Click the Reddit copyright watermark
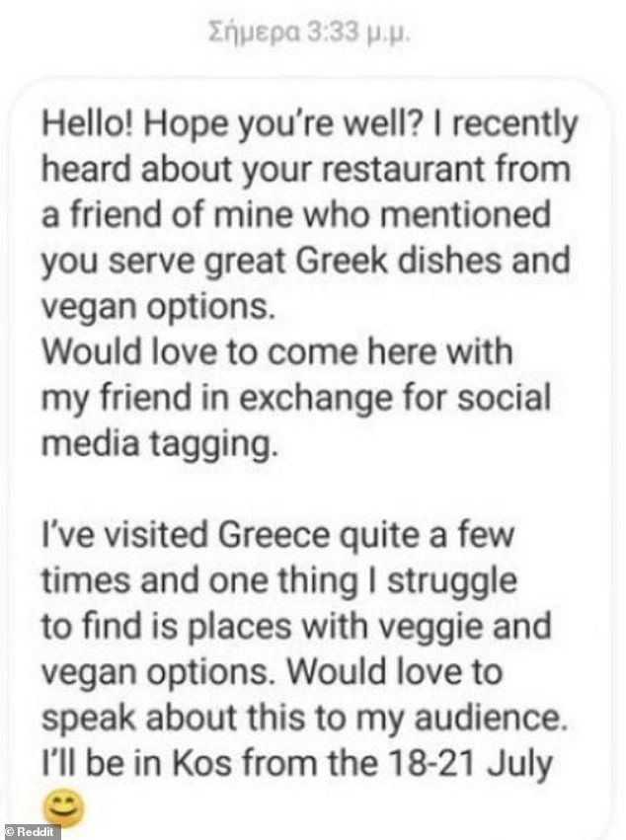Screen dimensions: 626x840 point(30,832)
